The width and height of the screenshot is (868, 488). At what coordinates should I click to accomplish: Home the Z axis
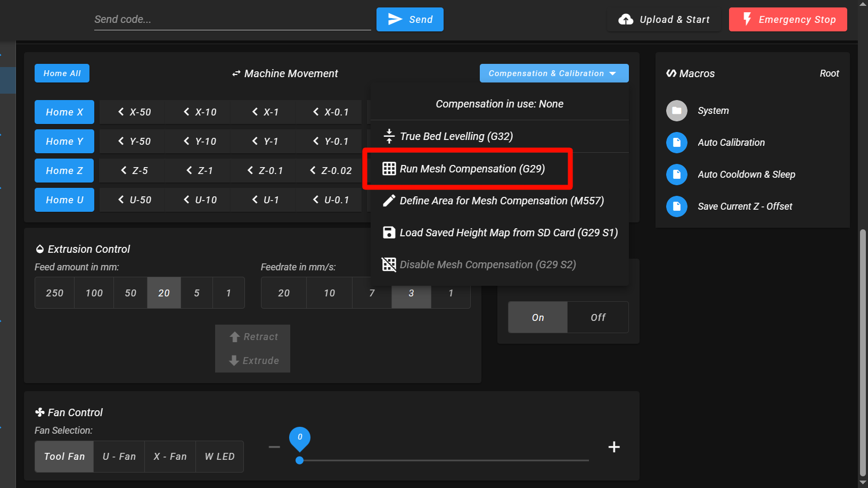coord(64,171)
